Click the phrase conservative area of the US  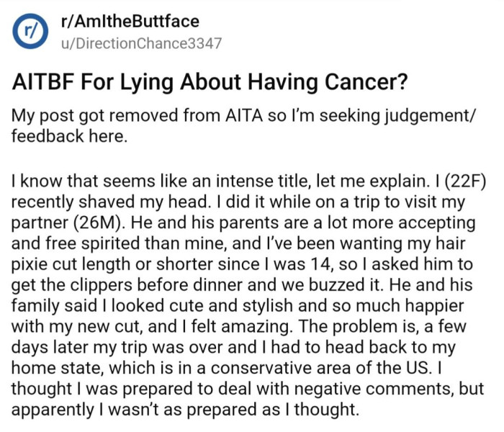(x=320, y=368)
